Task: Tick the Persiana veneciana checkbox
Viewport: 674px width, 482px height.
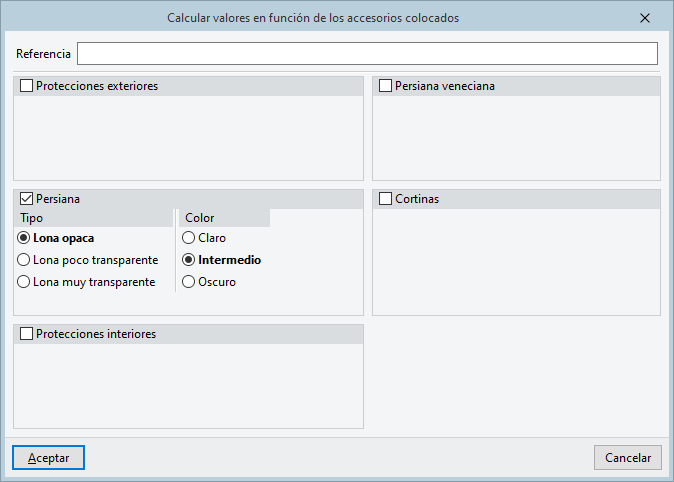Action: pyautogui.click(x=386, y=86)
